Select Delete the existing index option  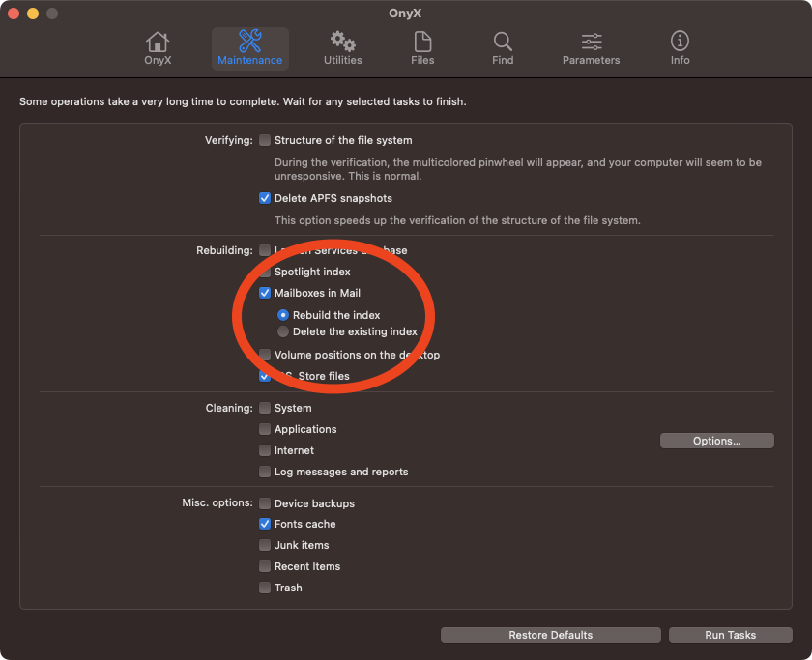click(x=282, y=331)
